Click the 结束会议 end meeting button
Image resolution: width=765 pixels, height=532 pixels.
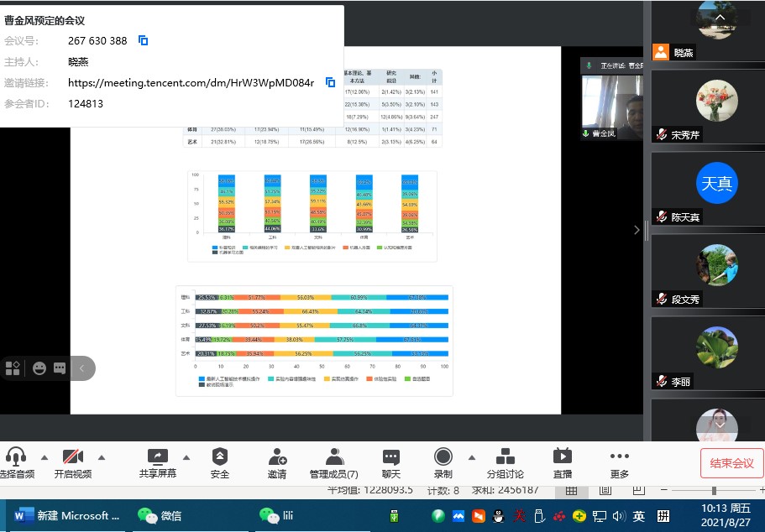tap(731, 462)
